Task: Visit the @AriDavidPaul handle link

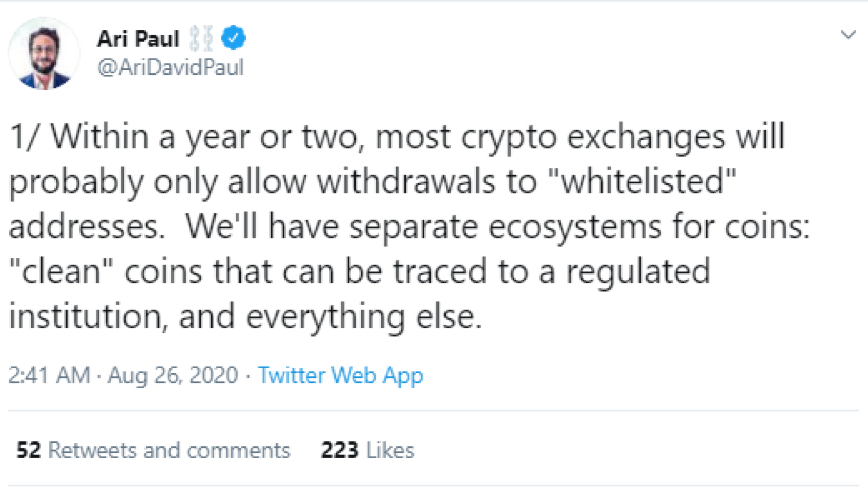Action: click(x=170, y=67)
